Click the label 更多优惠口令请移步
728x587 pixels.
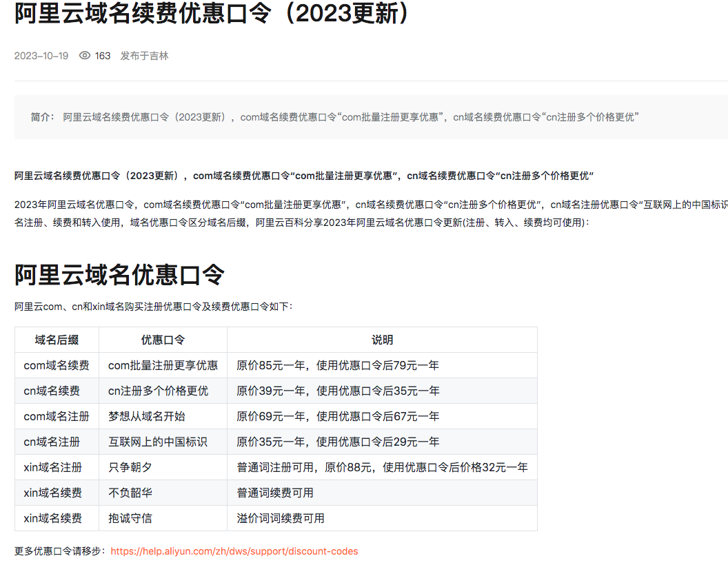[60, 551]
